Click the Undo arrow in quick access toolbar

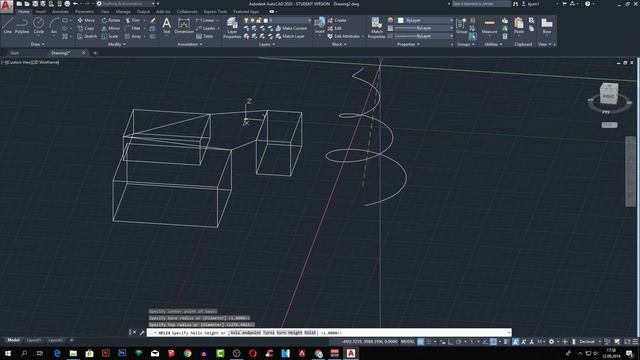[x=76, y=4]
